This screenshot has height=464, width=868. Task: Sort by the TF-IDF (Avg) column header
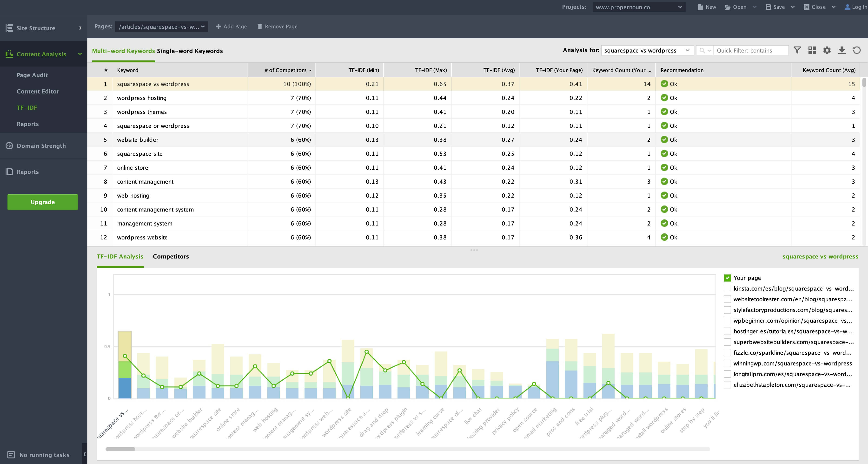485,70
